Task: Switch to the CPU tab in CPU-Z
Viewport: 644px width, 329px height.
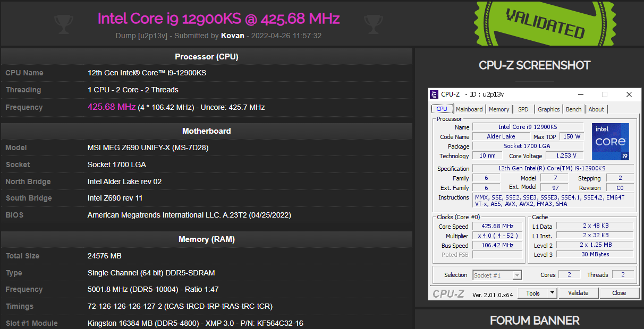Action: [x=442, y=109]
